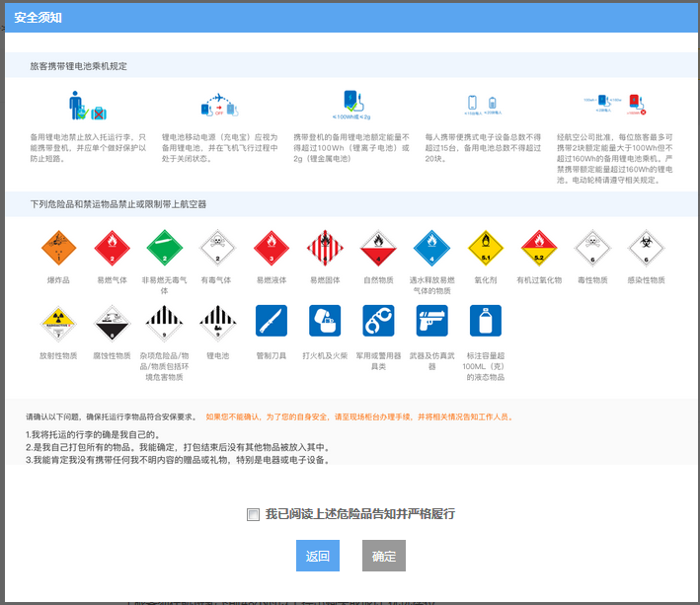Click the lighter and matches (打火机及火柴) icon

click(325, 321)
